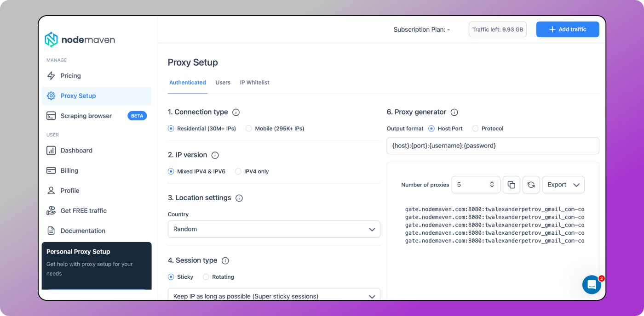The width and height of the screenshot is (644, 316).
Task: Open the Export options dropdown
Action: point(563,184)
